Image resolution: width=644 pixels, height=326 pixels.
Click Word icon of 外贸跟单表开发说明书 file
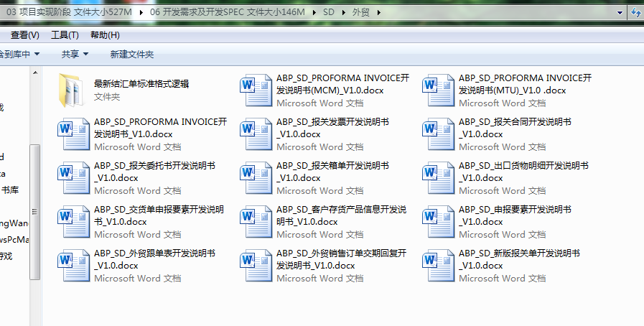[x=74, y=266]
